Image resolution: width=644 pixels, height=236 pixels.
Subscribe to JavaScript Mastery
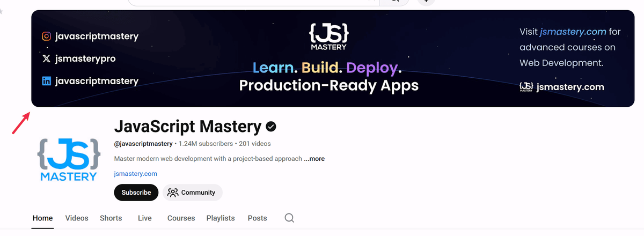click(x=136, y=193)
